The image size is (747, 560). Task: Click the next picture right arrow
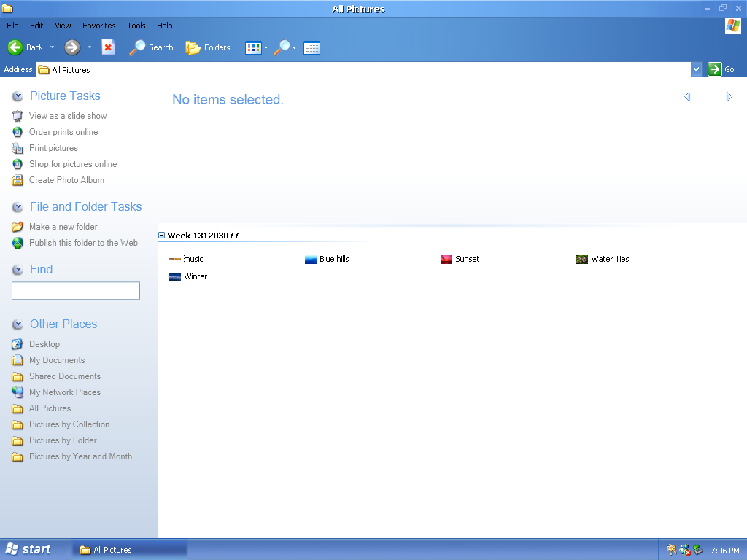[x=729, y=97]
